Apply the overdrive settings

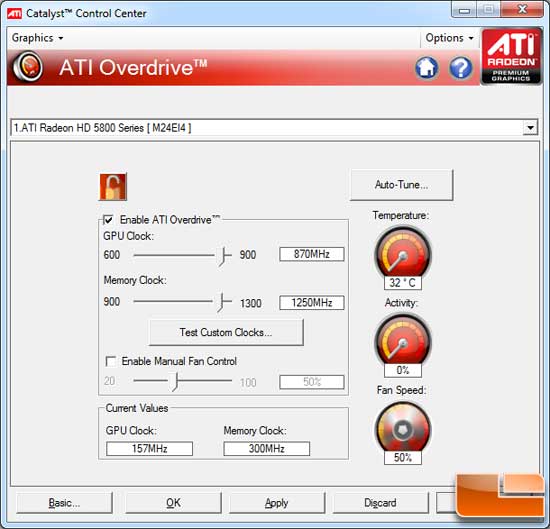[277, 503]
